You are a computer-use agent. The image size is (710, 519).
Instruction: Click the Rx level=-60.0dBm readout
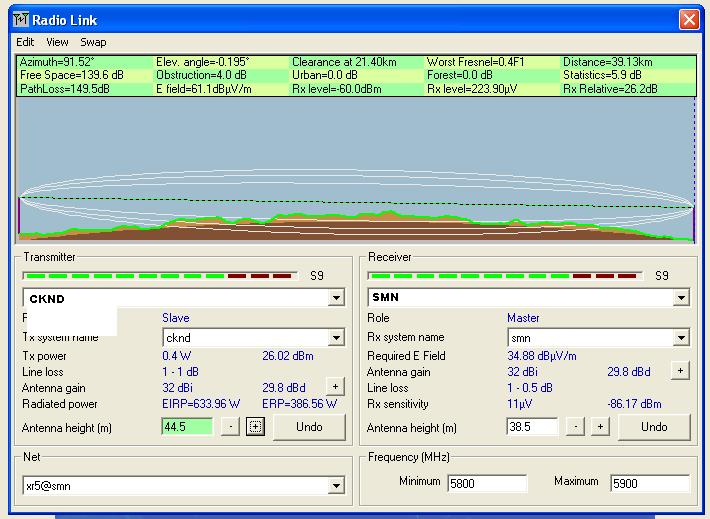coord(336,89)
